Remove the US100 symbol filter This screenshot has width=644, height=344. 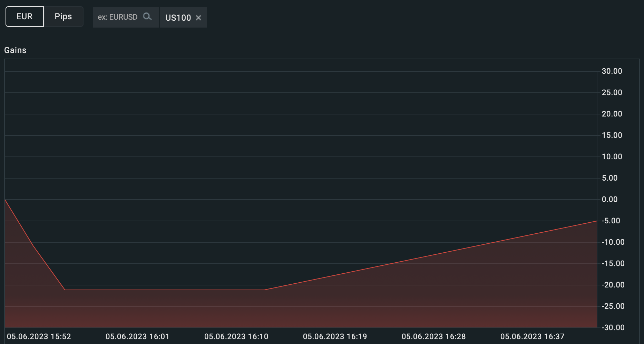coord(198,18)
